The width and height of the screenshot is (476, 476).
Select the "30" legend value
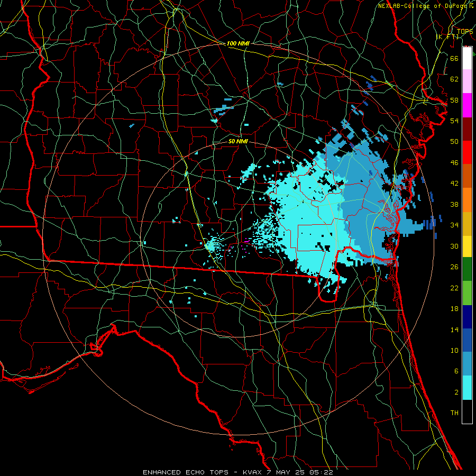pos(454,246)
